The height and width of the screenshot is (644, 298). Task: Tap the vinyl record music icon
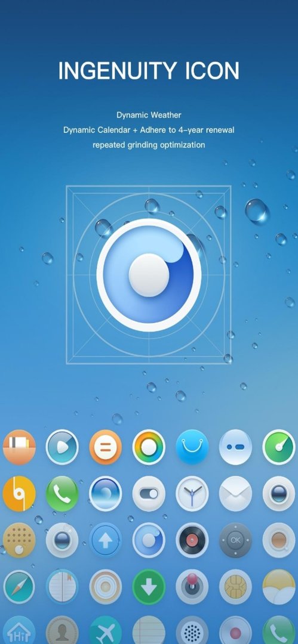coord(192,540)
